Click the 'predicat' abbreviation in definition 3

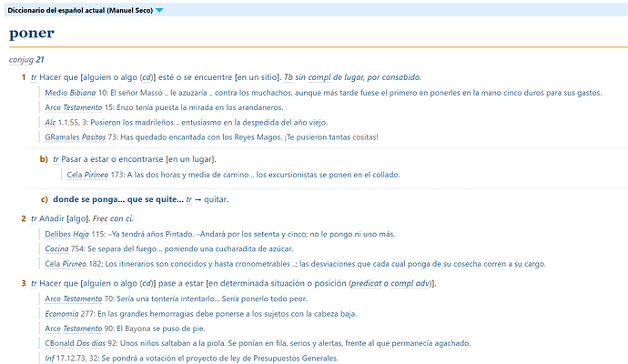[x=367, y=284]
